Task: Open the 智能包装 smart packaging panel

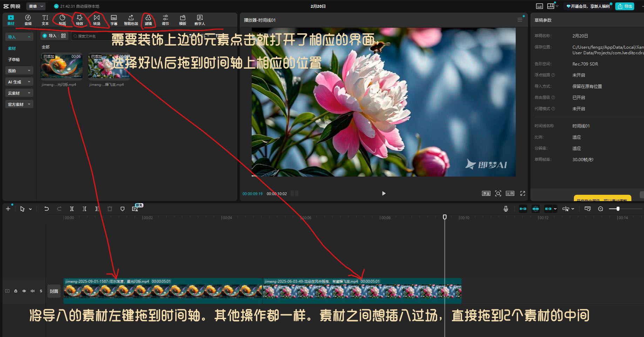Action: (x=131, y=20)
